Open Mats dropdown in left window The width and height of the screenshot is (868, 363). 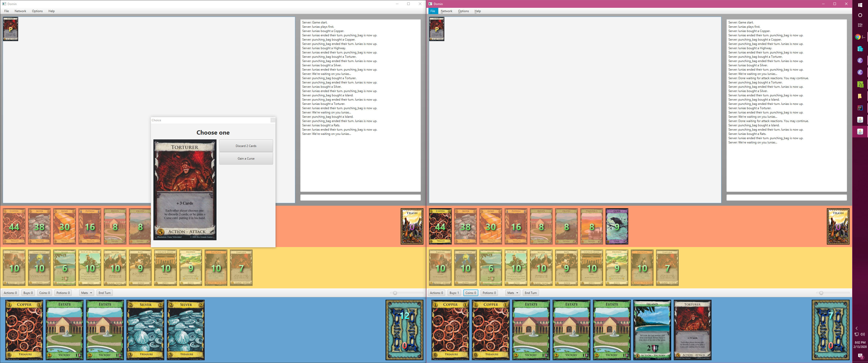(87, 293)
